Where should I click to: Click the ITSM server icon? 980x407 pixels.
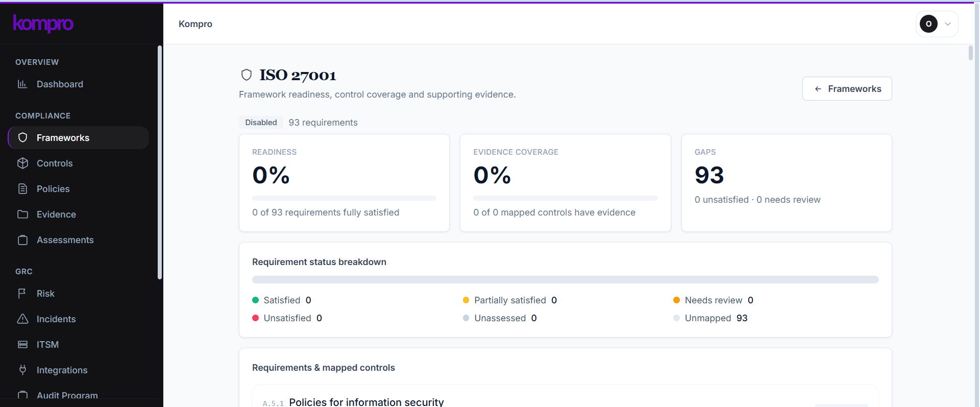(x=22, y=345)
